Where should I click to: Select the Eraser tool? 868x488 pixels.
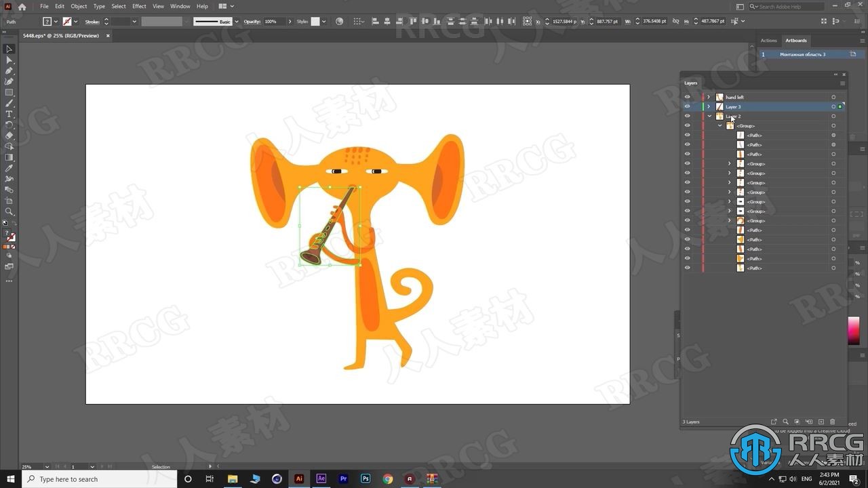(9, 136)
